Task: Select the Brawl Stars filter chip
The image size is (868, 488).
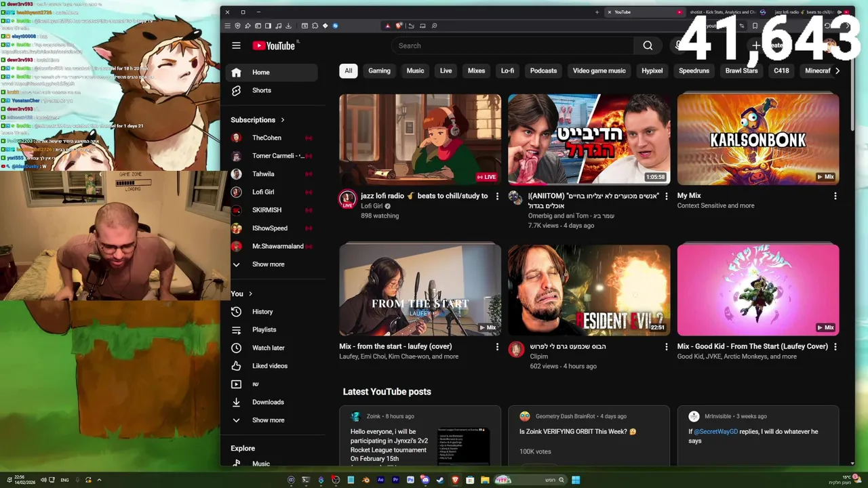Action: coord(741,70)
